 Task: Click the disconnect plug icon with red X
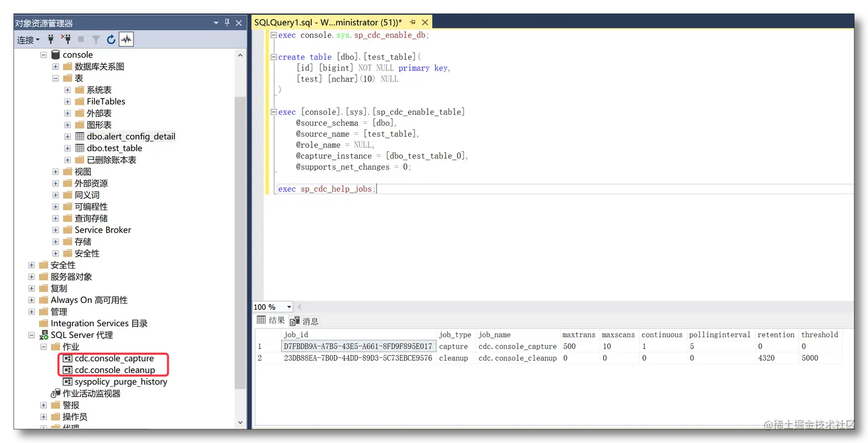[66, 39]
